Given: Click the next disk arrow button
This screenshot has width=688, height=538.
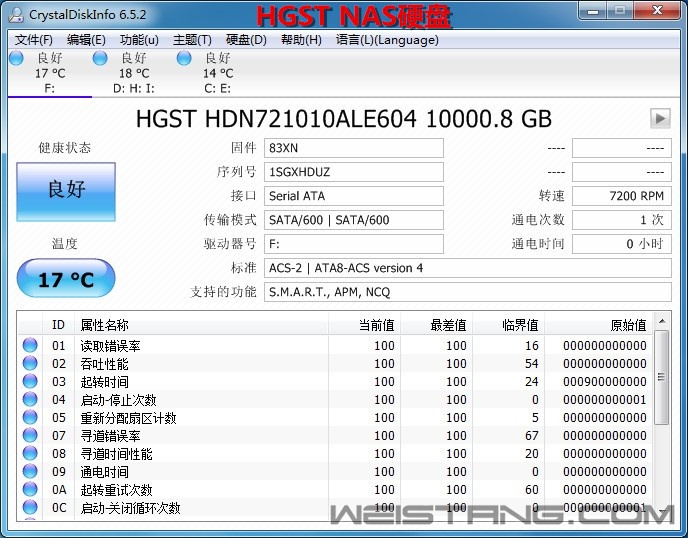Looking at the screenshot, I should [660, 118].
